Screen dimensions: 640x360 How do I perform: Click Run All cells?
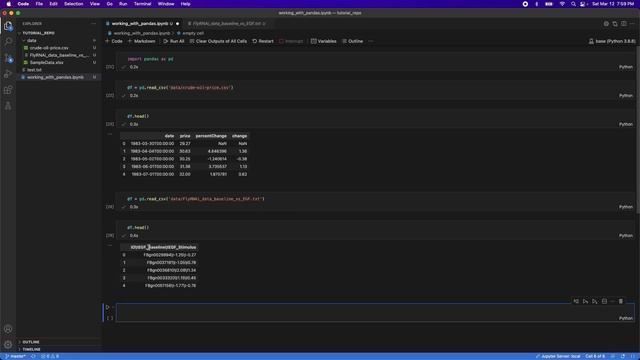click(x=173, y=41)
